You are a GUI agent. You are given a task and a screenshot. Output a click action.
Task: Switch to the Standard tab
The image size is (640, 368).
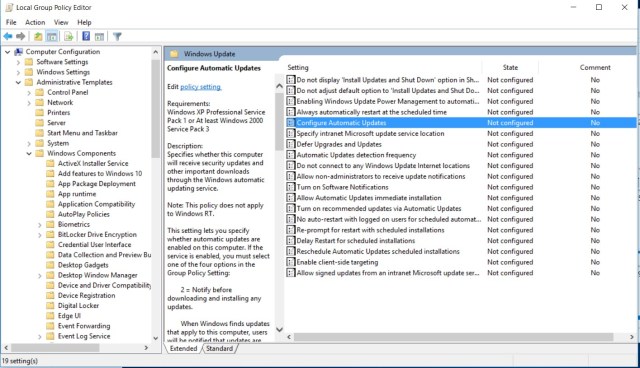pos(219,348)
